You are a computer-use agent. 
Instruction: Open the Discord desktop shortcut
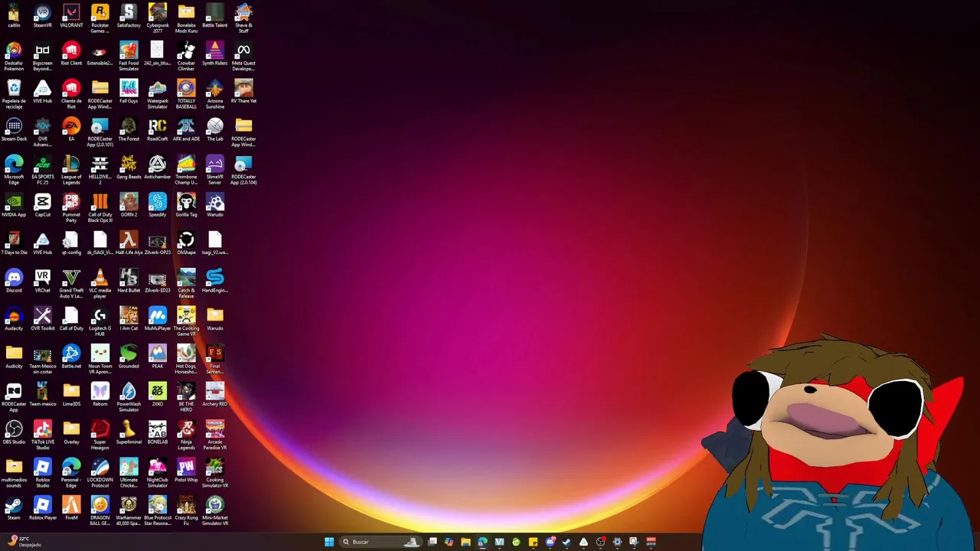pos(14,281)
